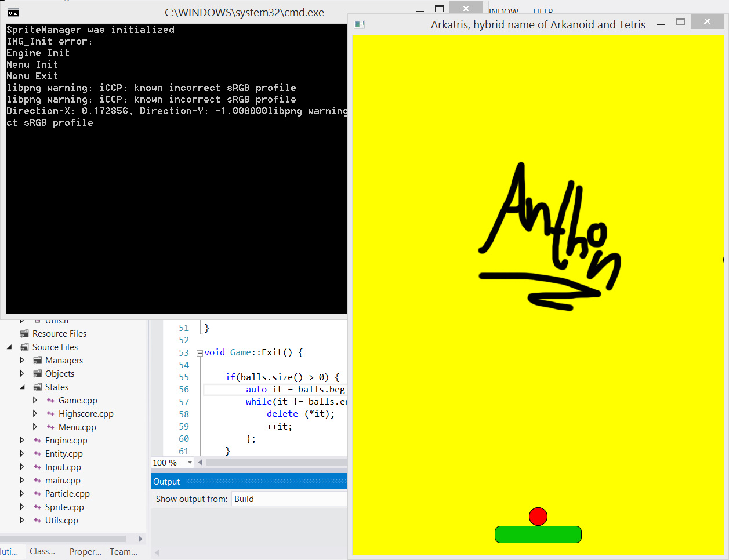The height and width of the screenshot is (560, 729).
Task: Open Highscore.cpp from the tree
Action: point(86,414)
